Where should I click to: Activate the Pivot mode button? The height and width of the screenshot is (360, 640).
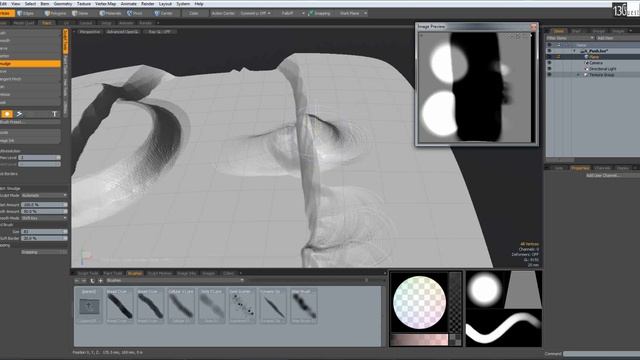point(136,13)
